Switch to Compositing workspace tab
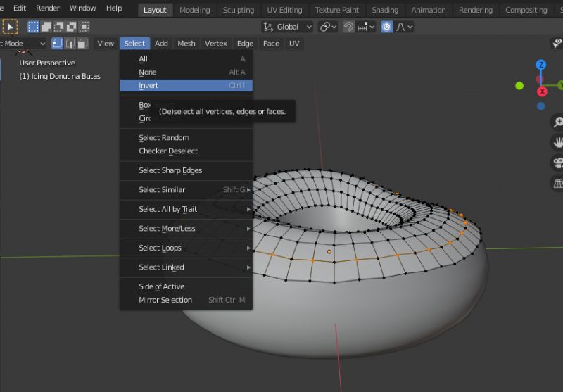Image resolution: width=563 pixels, height=392 pixels. pyautogui.click(x=526, y=10)
